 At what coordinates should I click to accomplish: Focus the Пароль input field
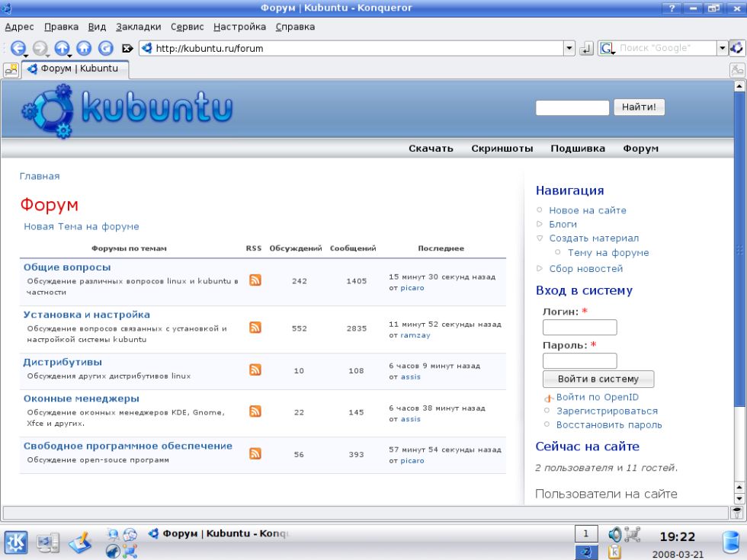(580, 360)
